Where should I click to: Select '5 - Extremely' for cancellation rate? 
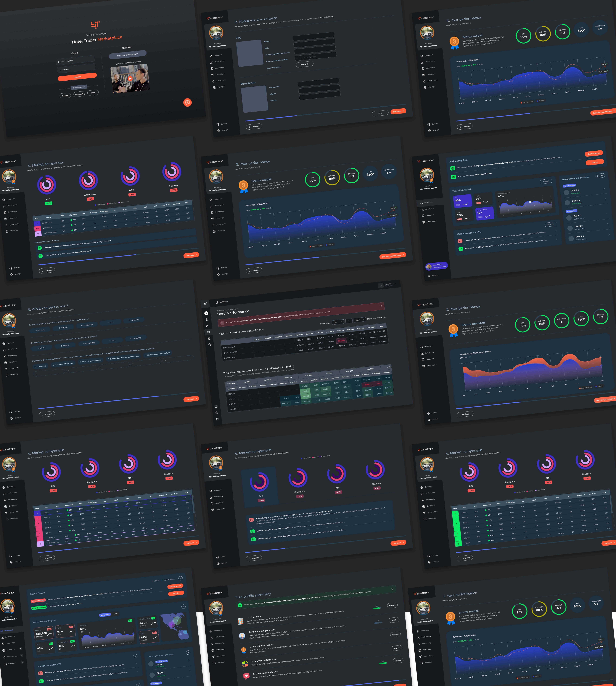coord(136,338)
